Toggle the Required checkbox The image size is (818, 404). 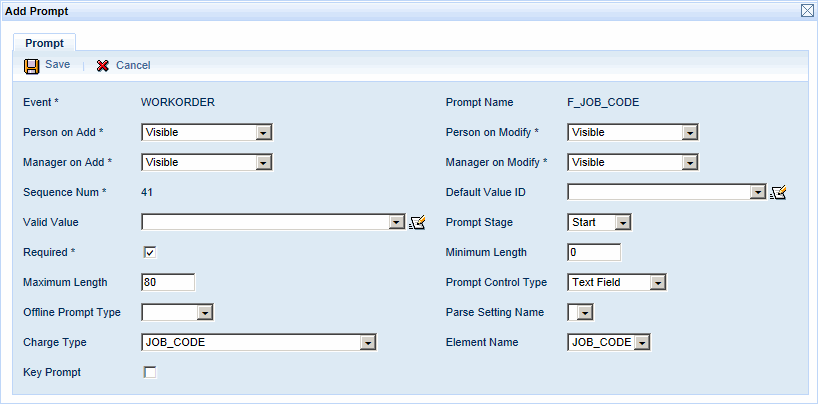click(x=150, y=252)
